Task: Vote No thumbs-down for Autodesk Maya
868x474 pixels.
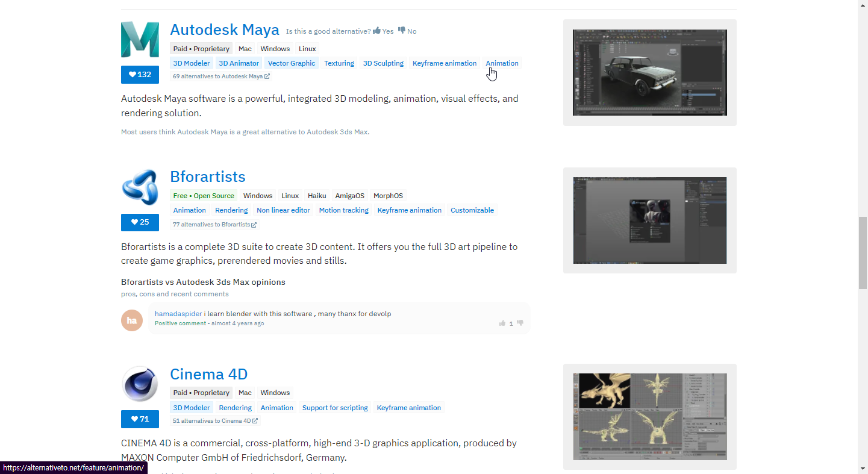Action: pyautogui.click(x=407, y=31)
